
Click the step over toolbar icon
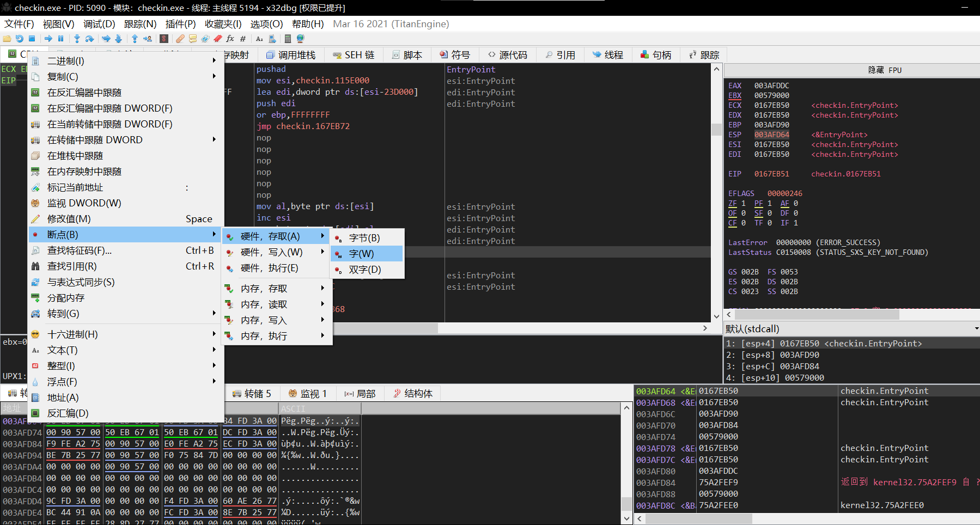click(89, 39)
